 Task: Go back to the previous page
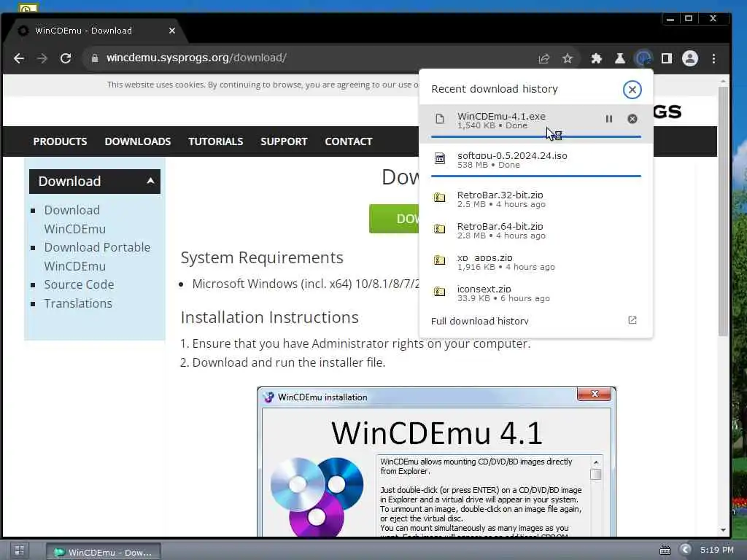[19, 58]
